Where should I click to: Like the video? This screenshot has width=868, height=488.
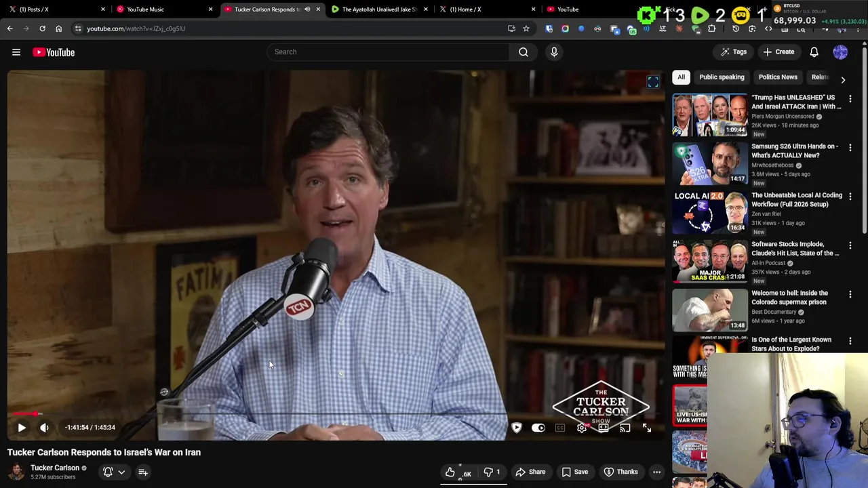pyautogui.click(x=460, y=472)
